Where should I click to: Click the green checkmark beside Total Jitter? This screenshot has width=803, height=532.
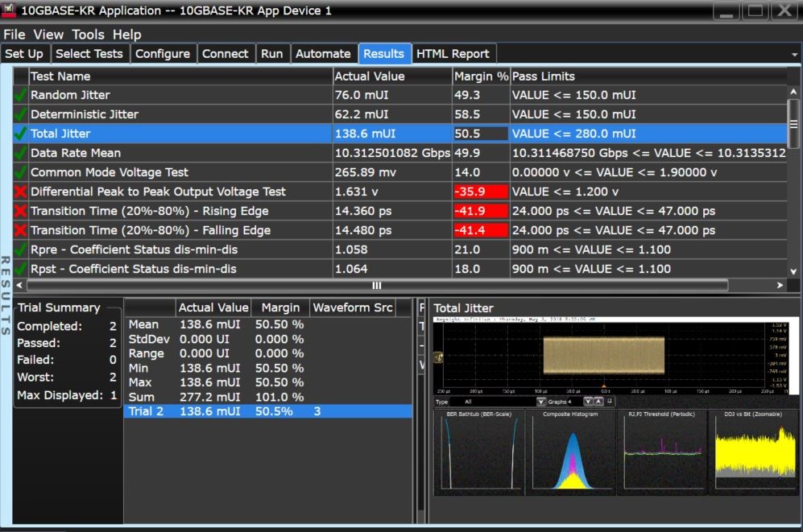point(21,134)
